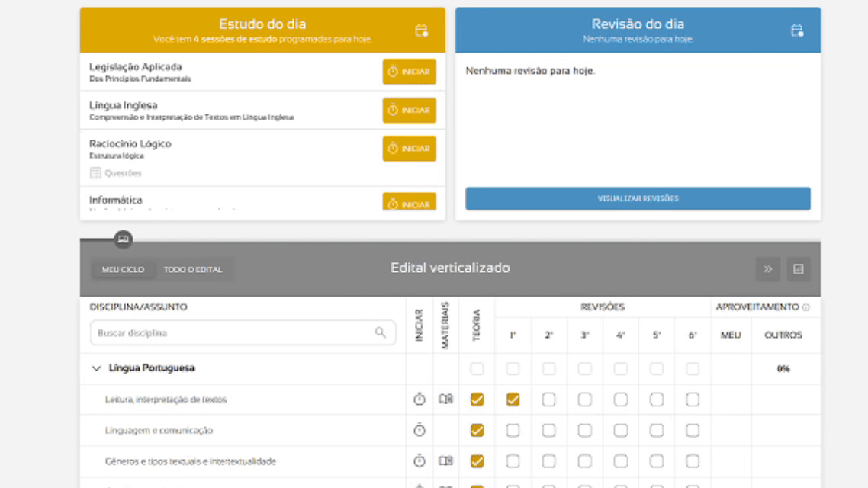Check 2ª revisão for Leitura, interpretação de textos
868x488 pixels.
point(548,400)
